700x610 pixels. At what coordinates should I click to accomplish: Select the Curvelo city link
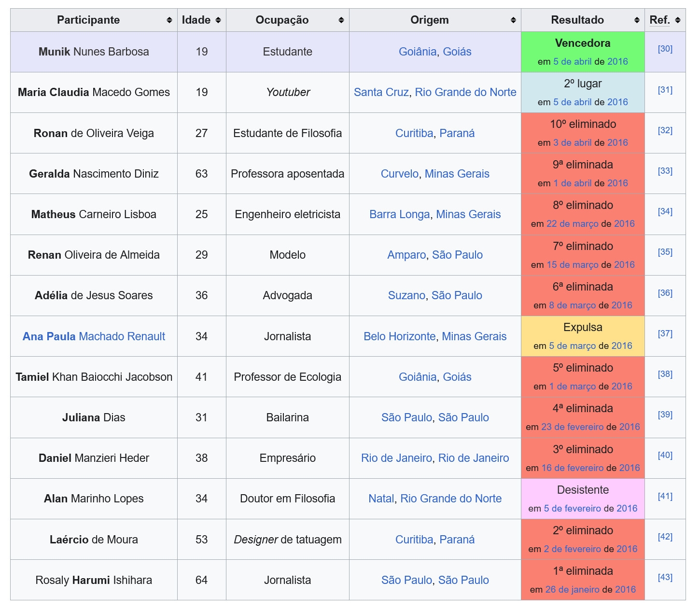[399, 174]
